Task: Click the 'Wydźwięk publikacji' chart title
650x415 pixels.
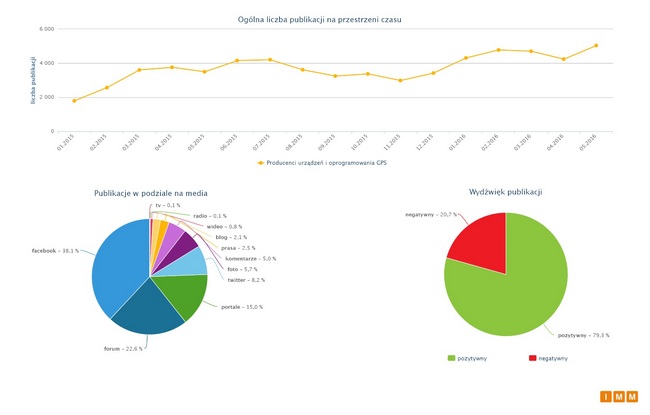Action: point(505,191)
